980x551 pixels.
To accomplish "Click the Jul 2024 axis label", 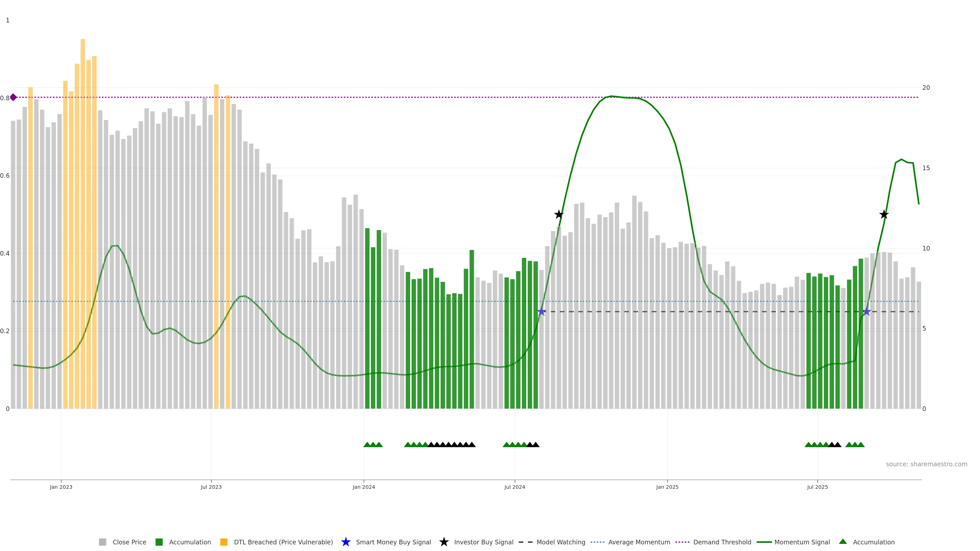I will [514, 487].
